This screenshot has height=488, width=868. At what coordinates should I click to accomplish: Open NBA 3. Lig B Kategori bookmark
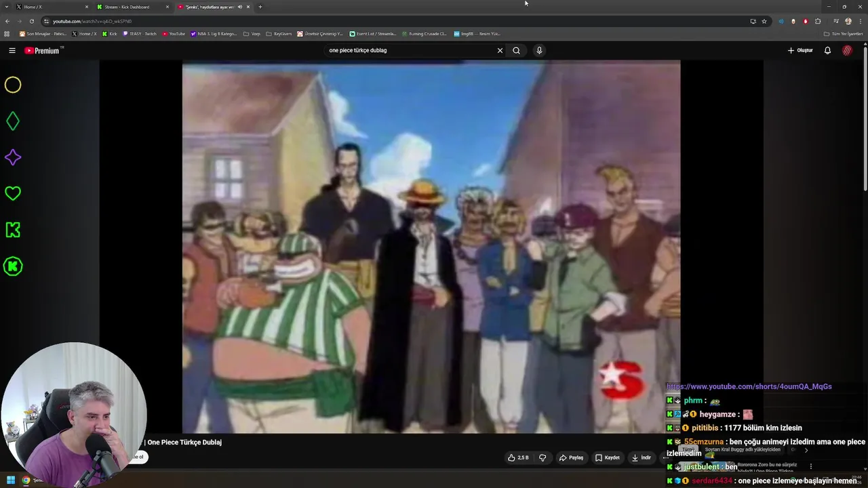tap(214, 33)
